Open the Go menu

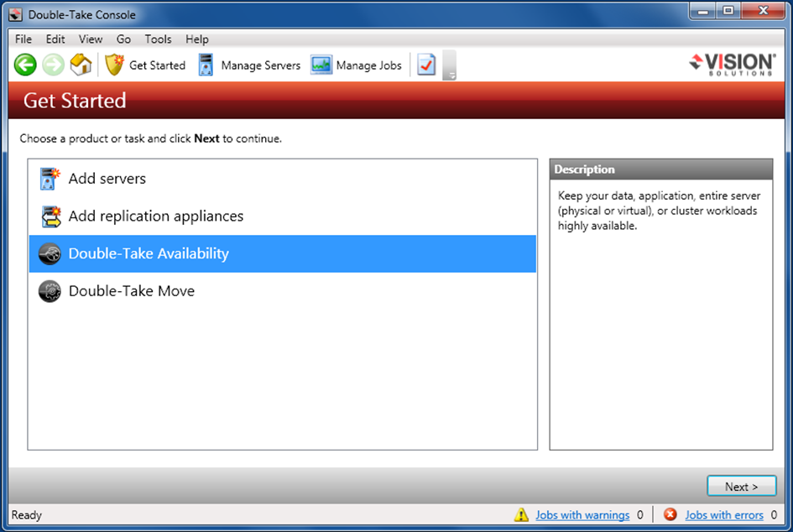(123, 39)
